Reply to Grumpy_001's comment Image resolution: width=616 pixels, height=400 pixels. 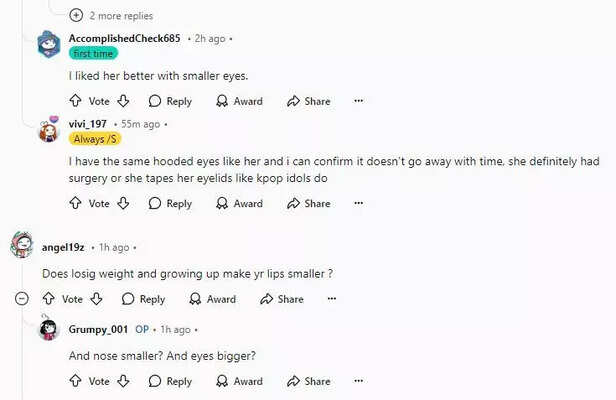pos(170,381)
